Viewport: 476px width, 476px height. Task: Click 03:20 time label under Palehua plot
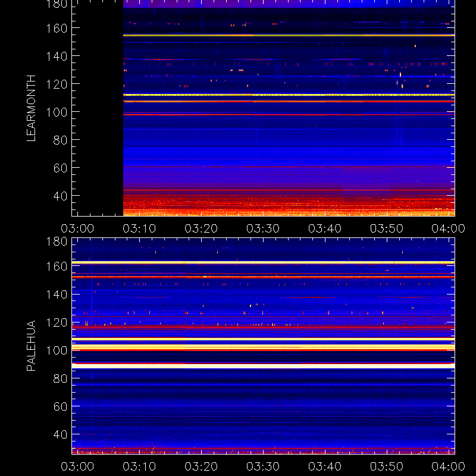point(201,466)
